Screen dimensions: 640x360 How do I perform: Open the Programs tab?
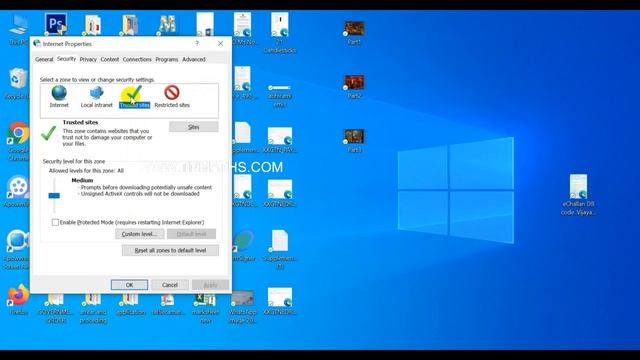coord(167,60)
